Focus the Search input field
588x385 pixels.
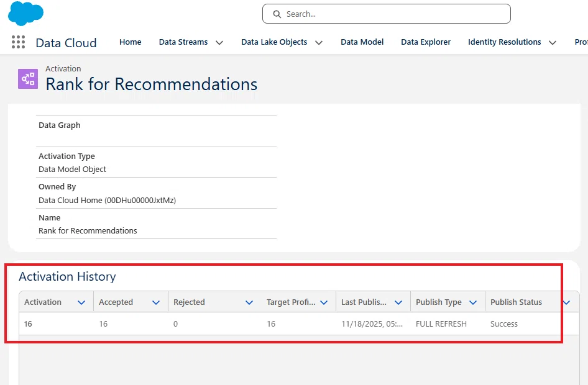[386, 14]
